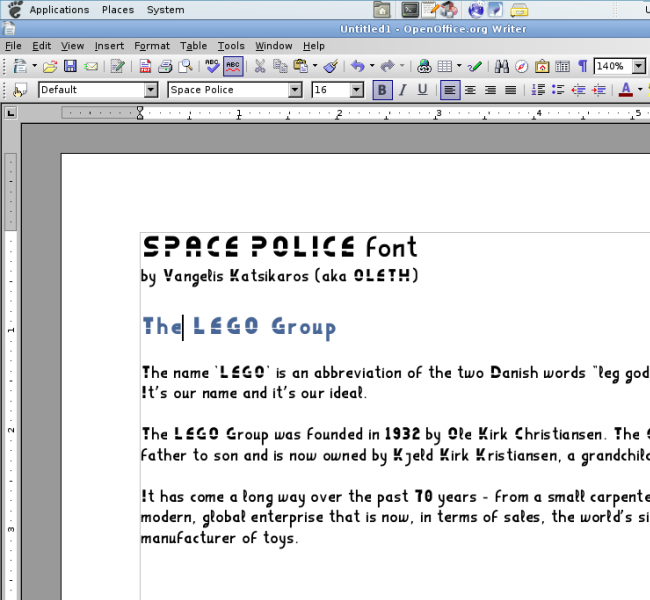The image size is (650, 600).
Task: Insert a hyperlink with the globe icon
Action: (x=424, y=66)
